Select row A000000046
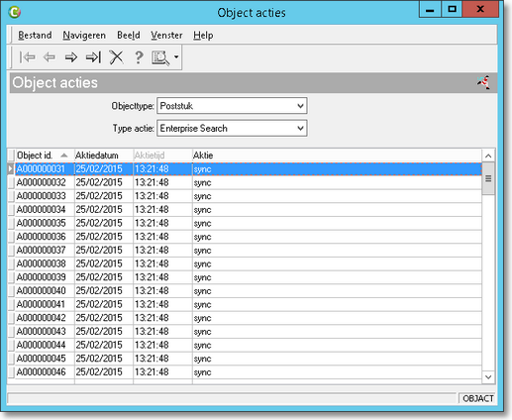This screenshot has height=420, width=512. point(249,372)
